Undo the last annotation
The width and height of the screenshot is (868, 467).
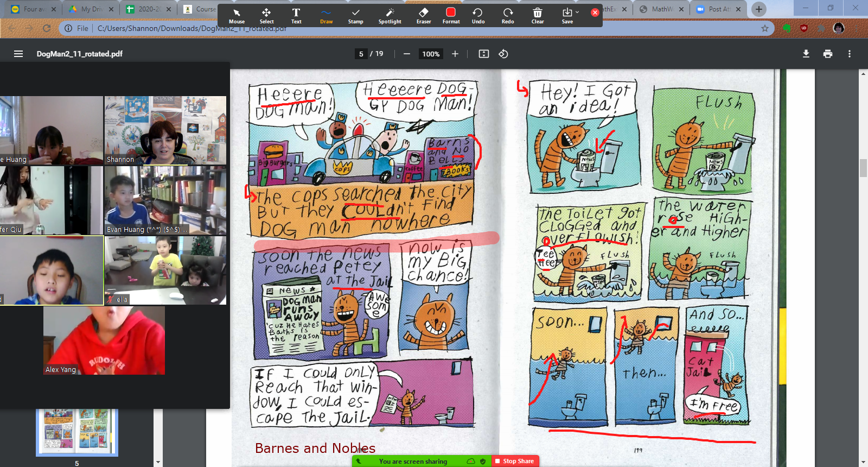pos(478,16)
